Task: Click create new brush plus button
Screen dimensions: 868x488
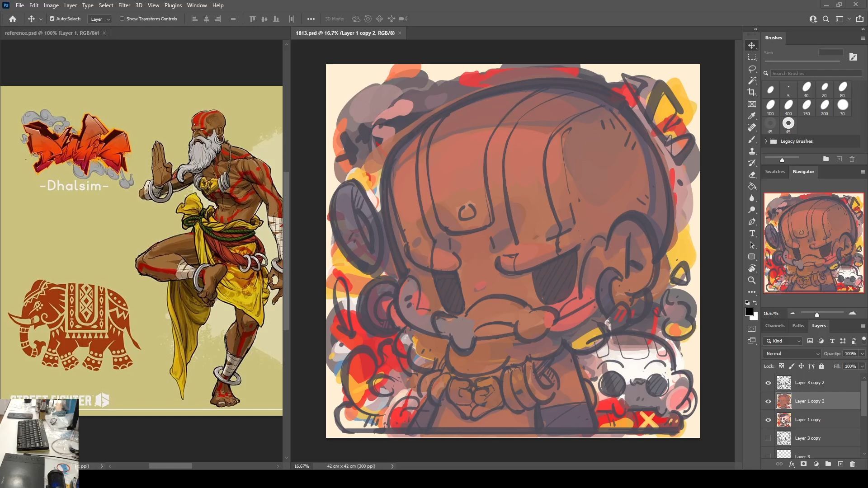Action: point(839,159)
